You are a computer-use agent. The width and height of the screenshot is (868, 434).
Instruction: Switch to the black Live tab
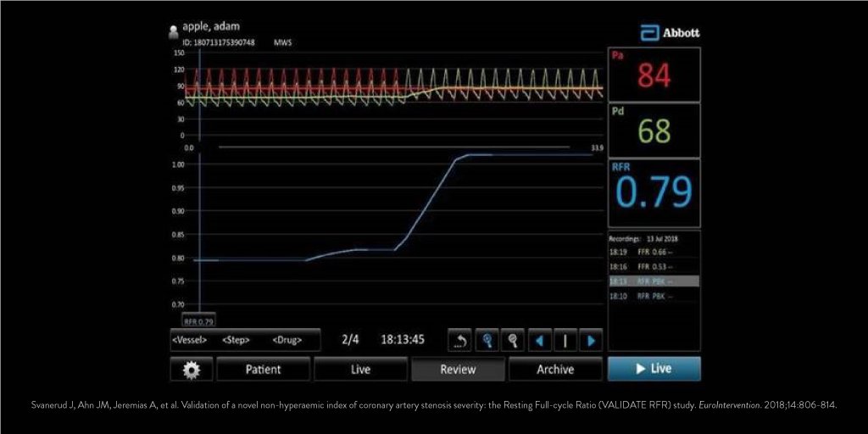click(x=360, y=370)
